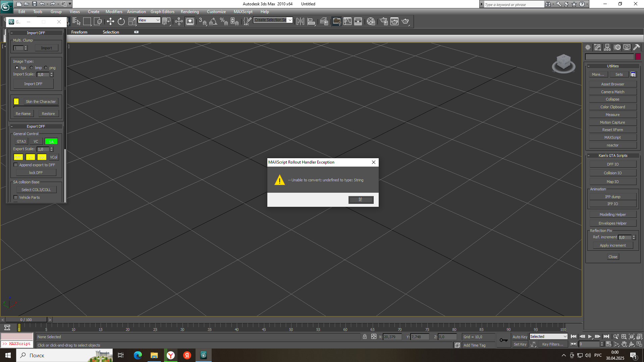The image size is (644, 362).
Task: Open the Hierarchy command panel tab
Action: coord(607,48)
